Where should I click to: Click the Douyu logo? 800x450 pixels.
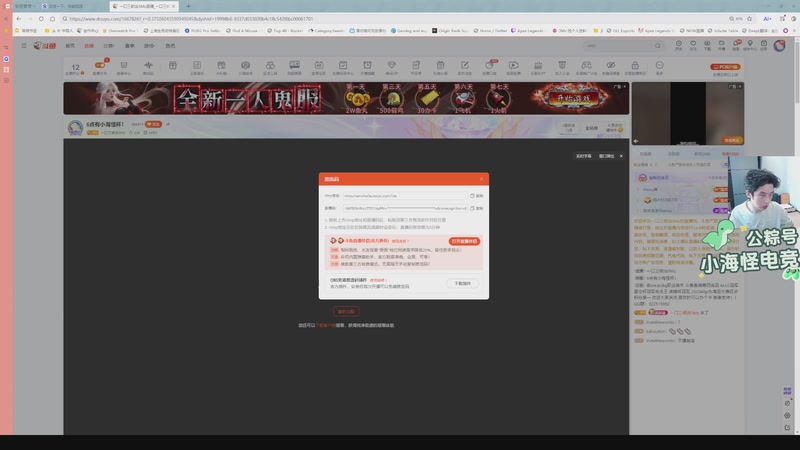[44, 45]
